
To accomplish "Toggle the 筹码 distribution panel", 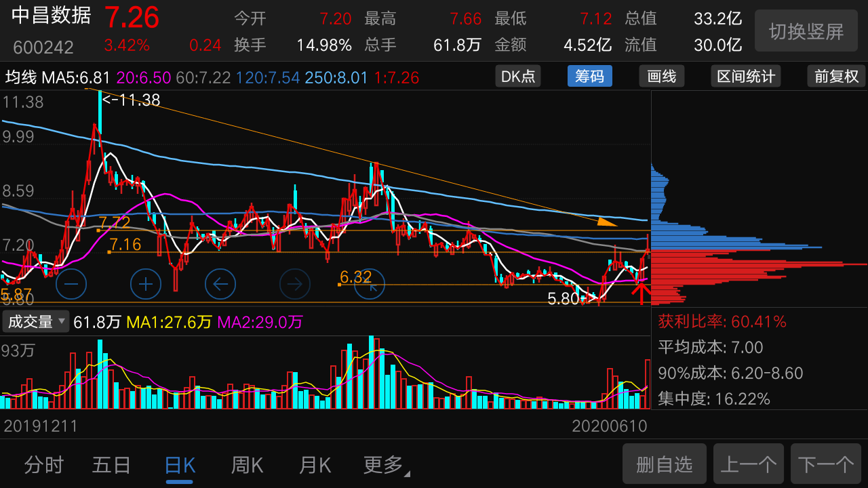I will pyautogui.click(x=589, y=76).
